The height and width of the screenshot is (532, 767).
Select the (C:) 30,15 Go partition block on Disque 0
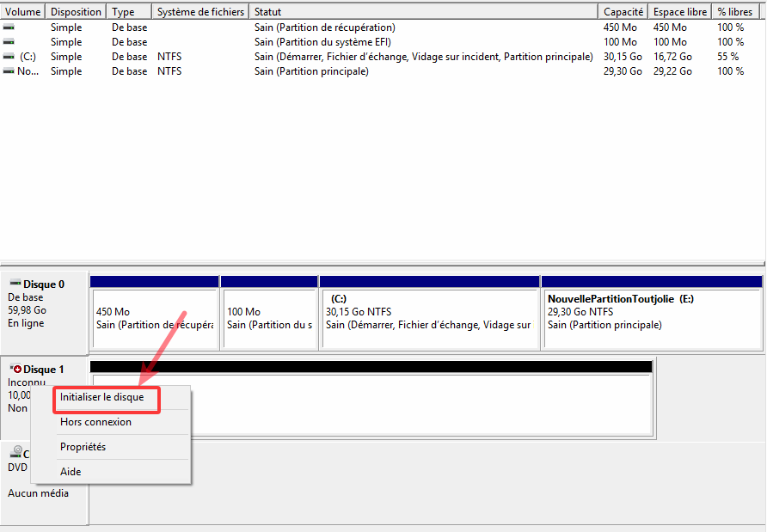429,318
